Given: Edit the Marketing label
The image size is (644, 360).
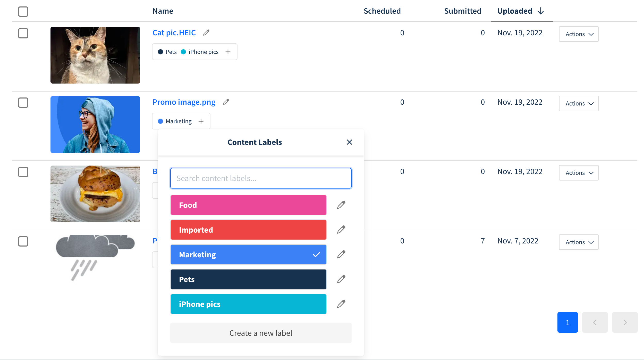Looking at the screenshot, I should click(341, 255).
